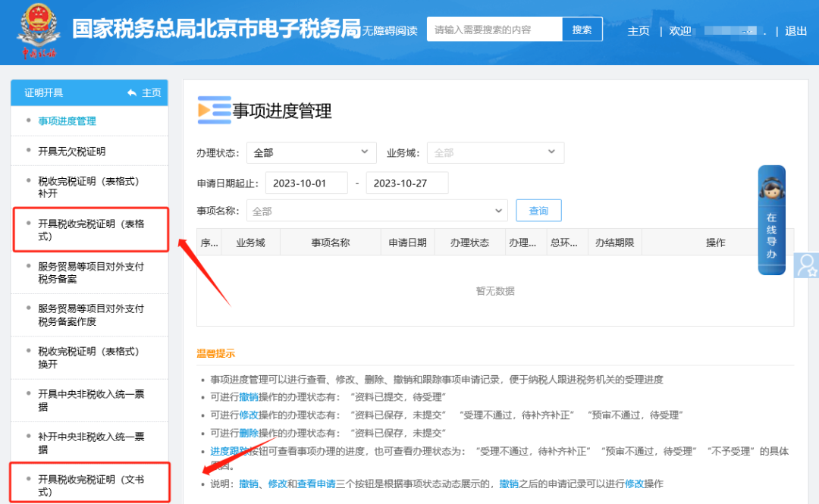819x504 pixels.
Task: Click the user favorites icon at right edge
Action: tap(807, 265)
